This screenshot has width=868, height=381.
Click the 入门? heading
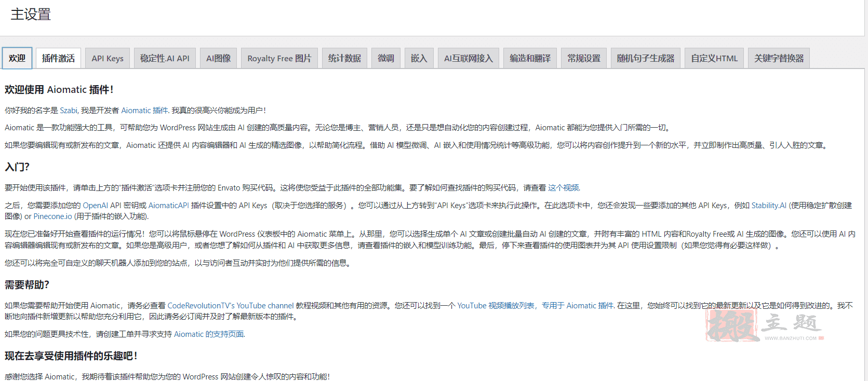[17, 167]
